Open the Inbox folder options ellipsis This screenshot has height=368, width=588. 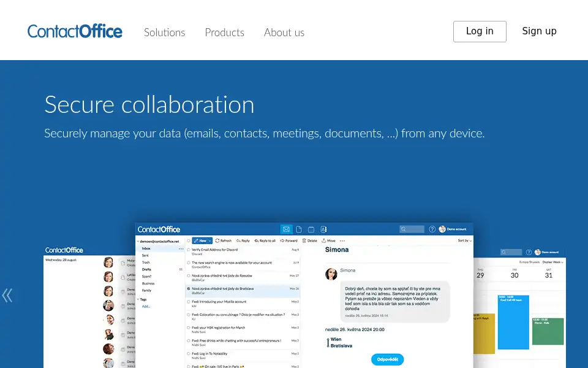[181, 248]
